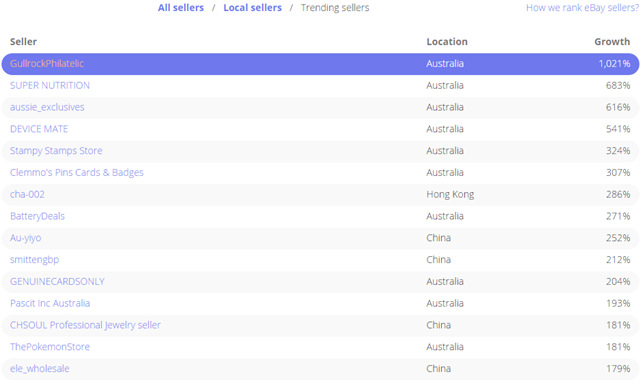Open Pascit Inc Australia seller link
Viewport: 640px width, 380px height.
point(50,303)
